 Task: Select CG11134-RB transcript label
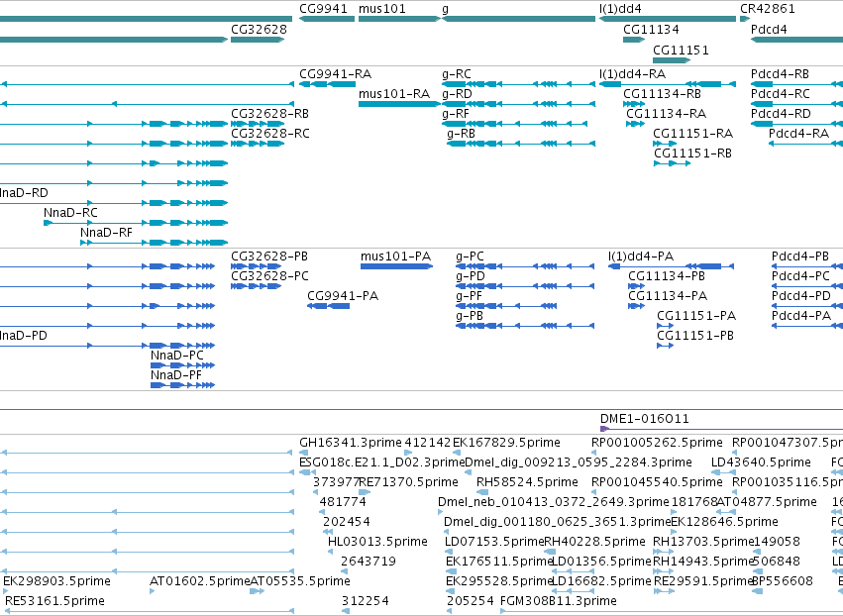click(663, 94)
